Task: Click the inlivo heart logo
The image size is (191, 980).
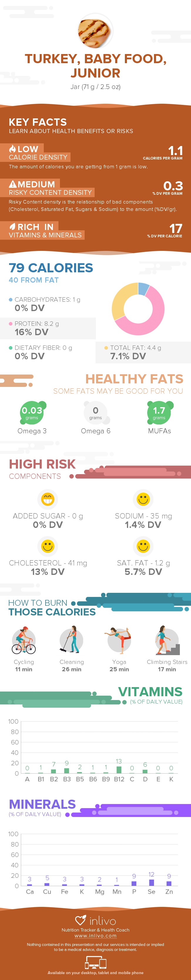Action: 81,920
